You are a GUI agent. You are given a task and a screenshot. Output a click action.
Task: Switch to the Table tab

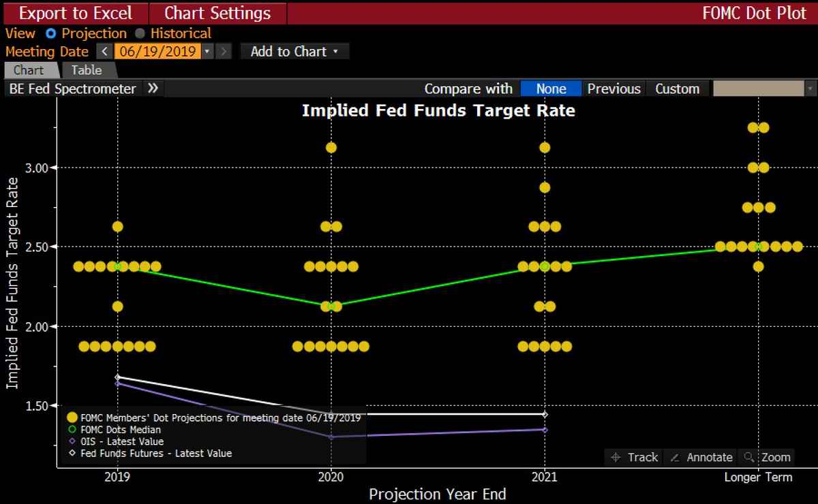(x=87, y=70)
